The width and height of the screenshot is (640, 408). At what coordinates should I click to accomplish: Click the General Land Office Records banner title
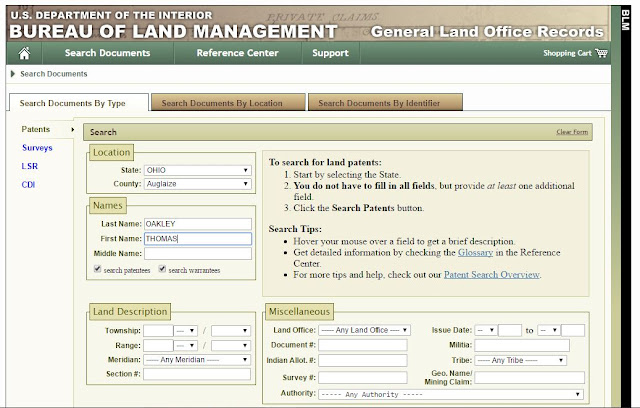tap(487, 32)
